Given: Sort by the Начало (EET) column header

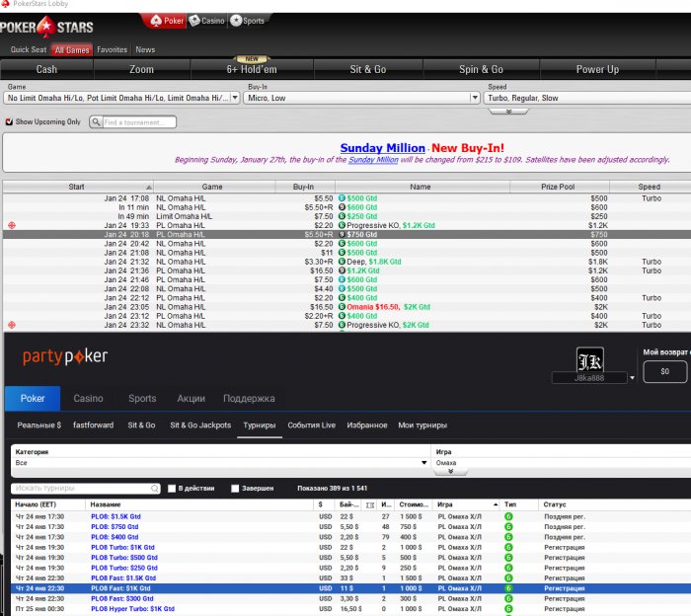Looking at the screenshot, I should click(47, 504).
